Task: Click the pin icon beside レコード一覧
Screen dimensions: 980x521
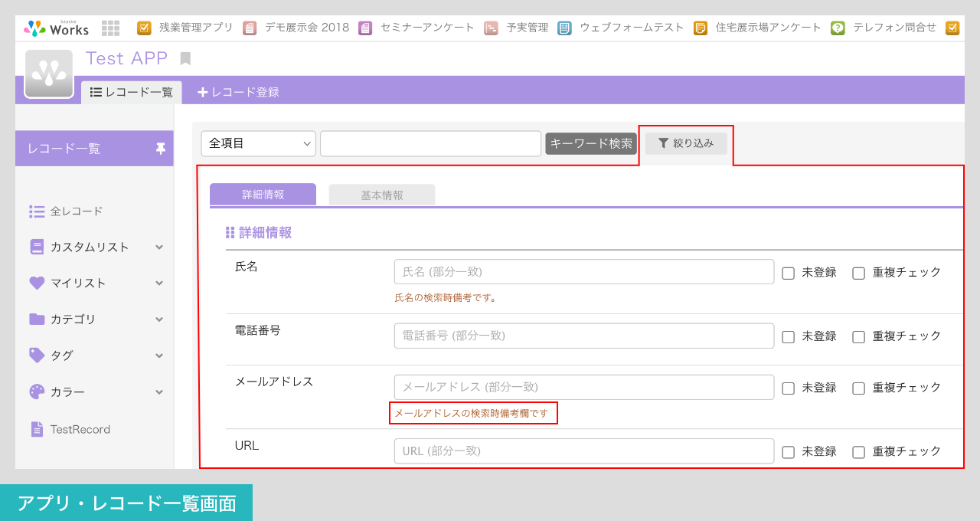Action: tap(160, 149)
